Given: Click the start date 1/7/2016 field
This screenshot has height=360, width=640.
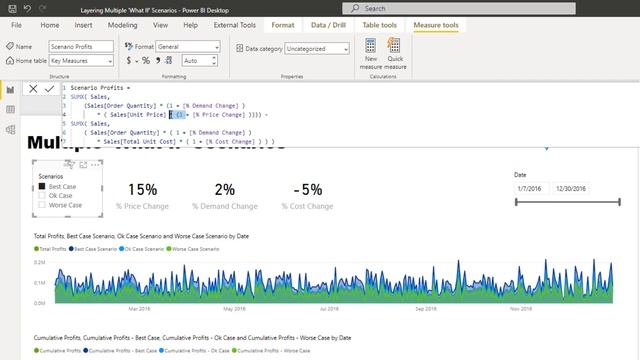Looking at the screenshot, I should click(x=532, y=189).
